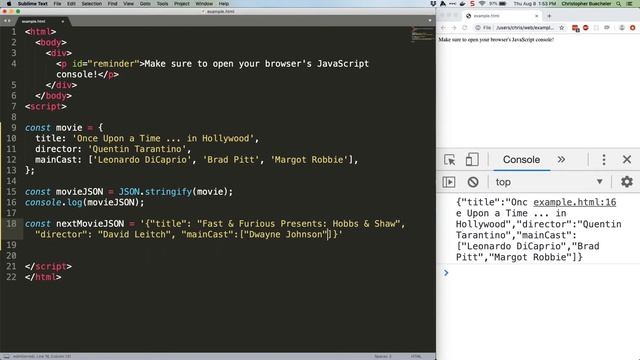This screenshot has width=640, height=360.
Task: Click the Sublime Text minimap
Action: (422, 34)
